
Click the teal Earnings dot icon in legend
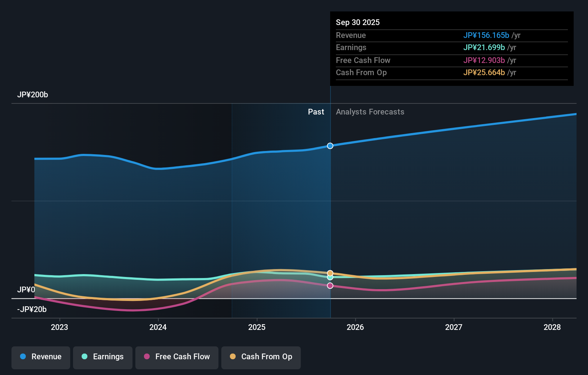[84, 357]
